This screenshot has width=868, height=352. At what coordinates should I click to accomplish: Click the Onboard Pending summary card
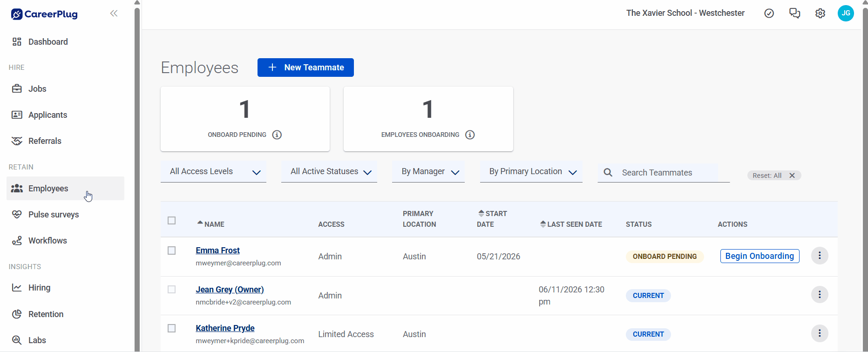click(245, 119)
